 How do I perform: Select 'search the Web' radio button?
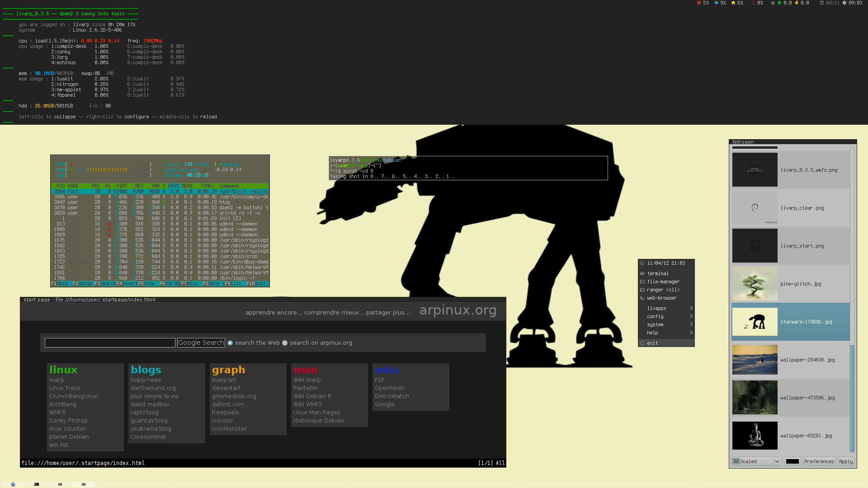point(230,343)
